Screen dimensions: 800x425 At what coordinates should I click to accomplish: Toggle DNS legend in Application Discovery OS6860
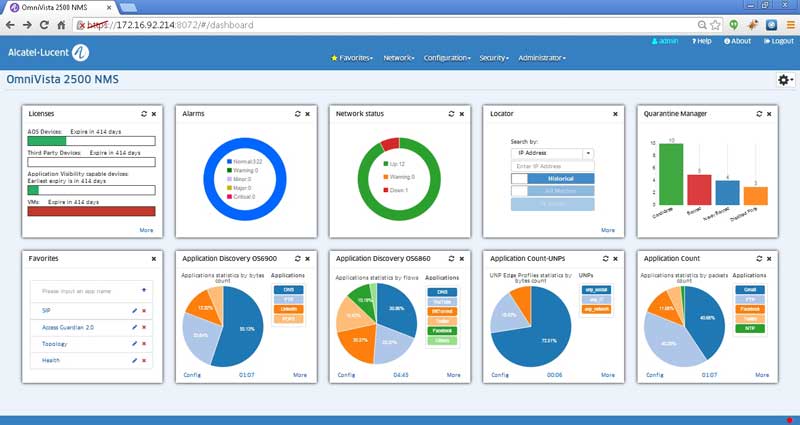(442, 292)
